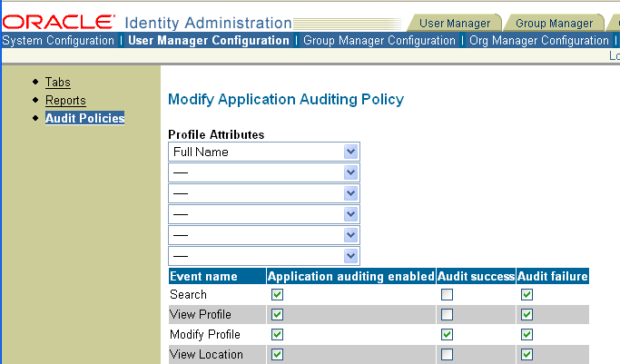620x364 pixels.
Task: Open the User Manager tab
Action: [x=455, y=24]
